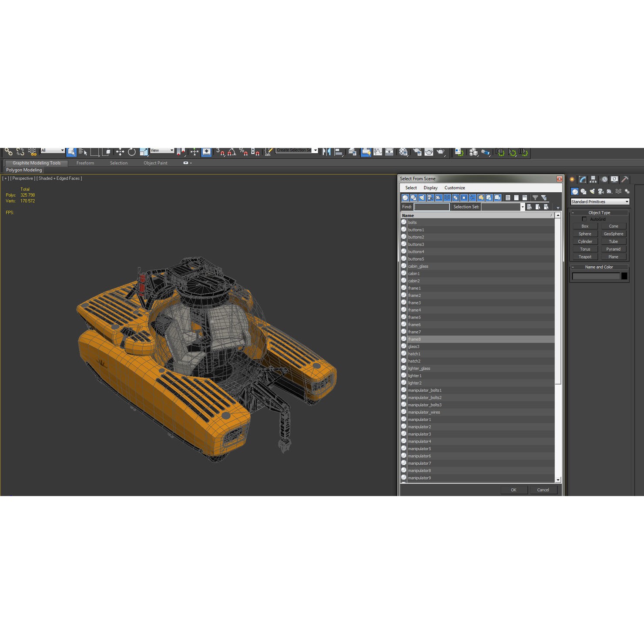This screenshot has width=644, height=644.
Task: Select the Lights category in Create panel
Action: (593, 191)
